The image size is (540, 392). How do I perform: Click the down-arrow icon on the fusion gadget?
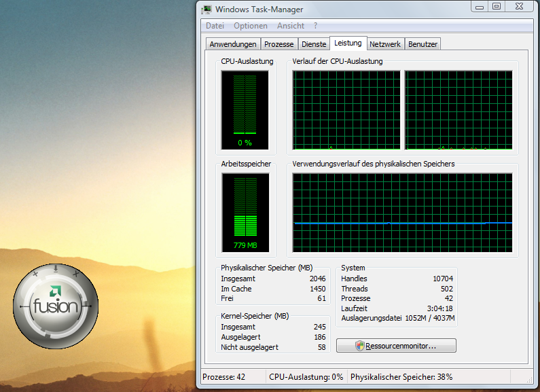tap(56, 269)
